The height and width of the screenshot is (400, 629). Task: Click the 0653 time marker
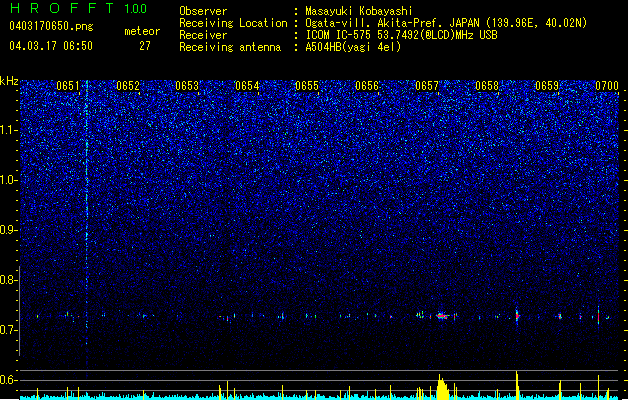point(187,86)
